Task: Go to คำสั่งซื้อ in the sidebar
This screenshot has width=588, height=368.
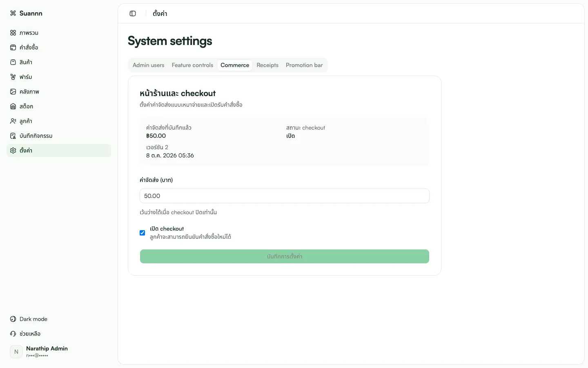Action: pyautogui.click(x=59, y=47)
